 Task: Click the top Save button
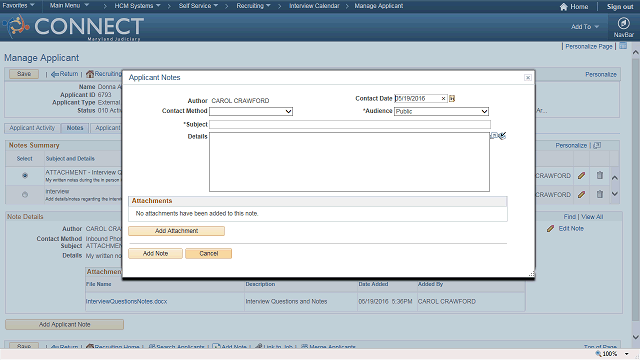coord(24,74)
